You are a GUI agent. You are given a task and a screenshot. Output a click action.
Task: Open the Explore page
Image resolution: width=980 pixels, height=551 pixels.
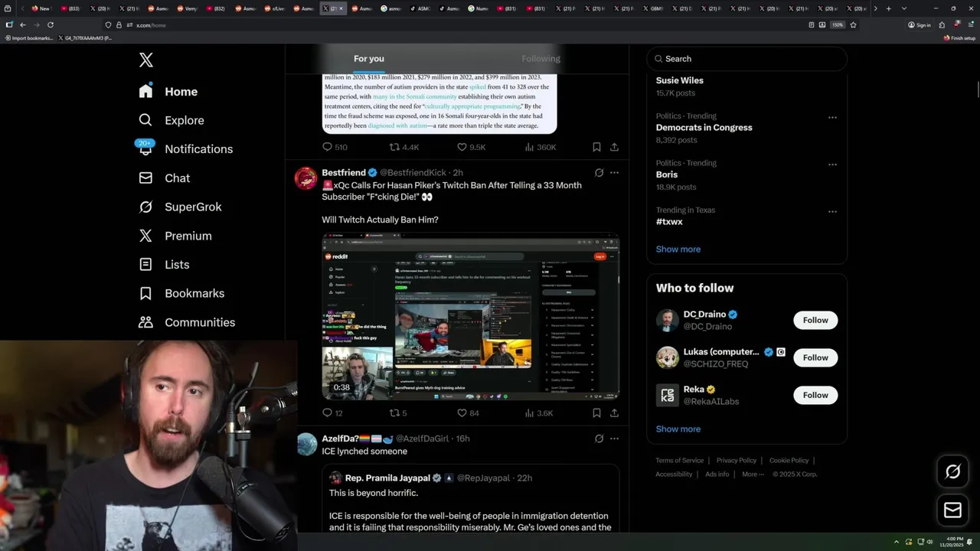click(171, 120)
